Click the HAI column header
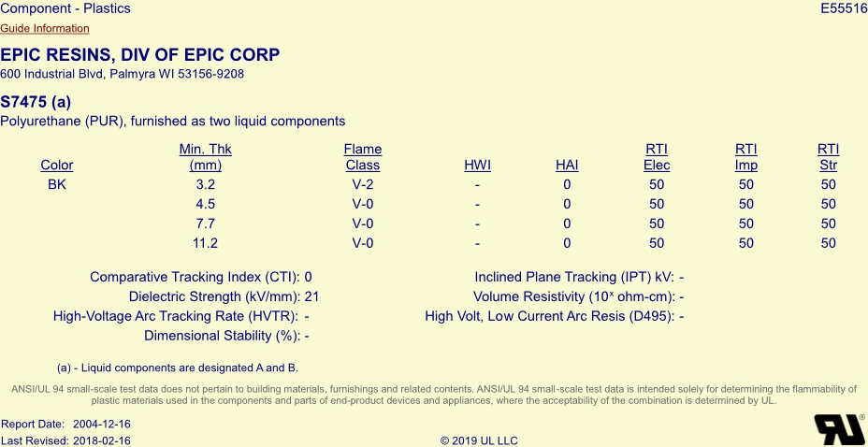The image size is (868, 447). 567,166
